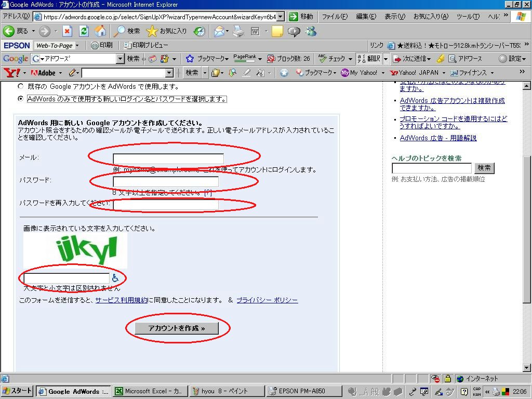Open the サービス利用規約 terms link
This screenshot has height=399, width=532.
[x=122, y=300]
